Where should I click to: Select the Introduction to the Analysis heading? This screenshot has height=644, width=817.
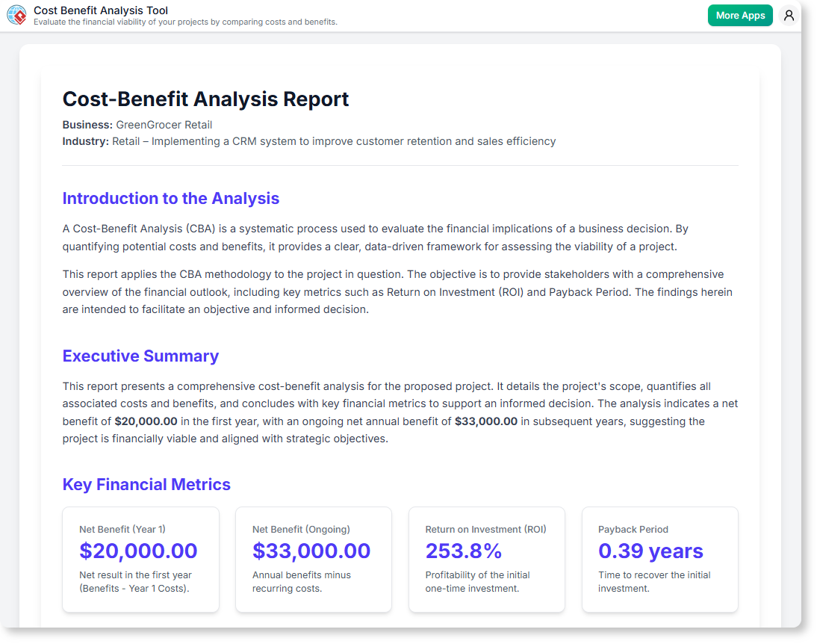170,198
